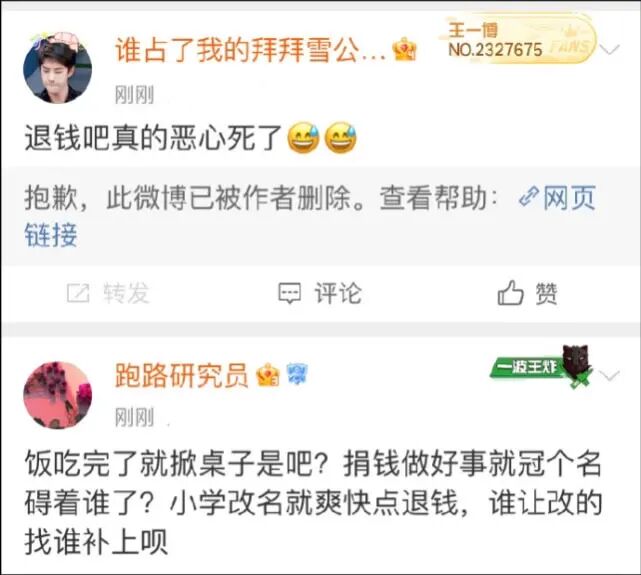This screenshot has width=641, height=575.
Task: Expand options chevron on second post
Action: 610,376
